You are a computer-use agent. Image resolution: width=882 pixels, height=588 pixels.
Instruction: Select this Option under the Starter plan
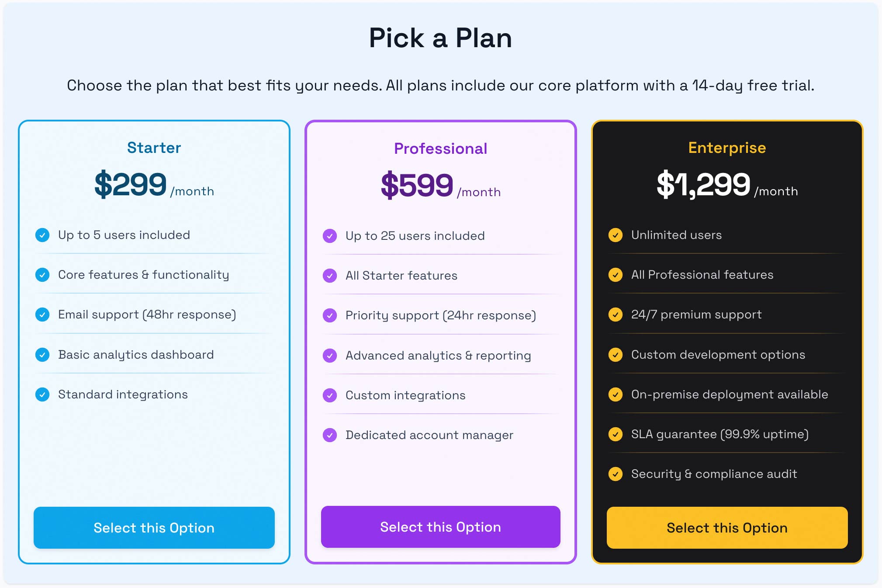pyautogui.click(x=153, y=528)
